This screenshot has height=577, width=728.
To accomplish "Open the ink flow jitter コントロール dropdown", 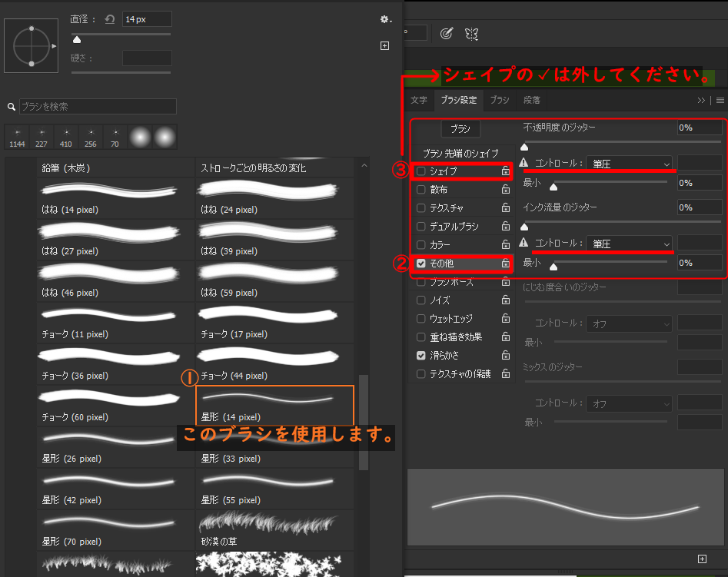I will coord(630,244).
